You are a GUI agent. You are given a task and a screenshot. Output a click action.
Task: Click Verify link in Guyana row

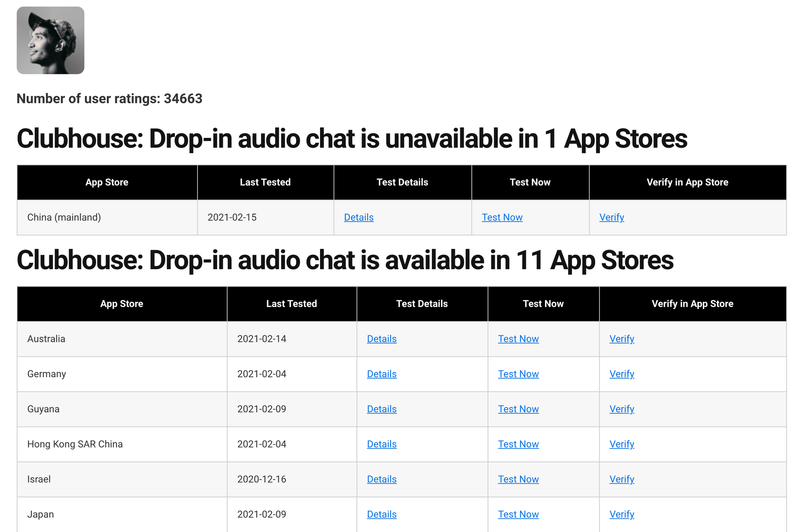click(622, 409)
